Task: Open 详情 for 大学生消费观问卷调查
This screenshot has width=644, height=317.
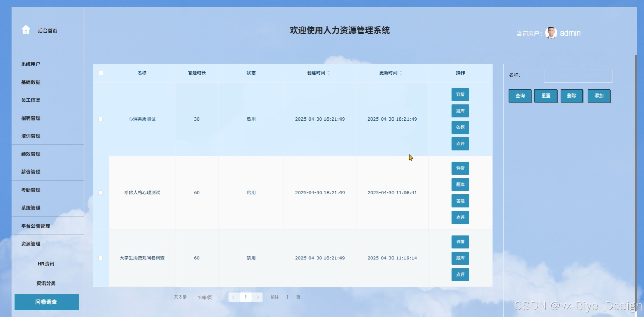Action: point(460,242)
